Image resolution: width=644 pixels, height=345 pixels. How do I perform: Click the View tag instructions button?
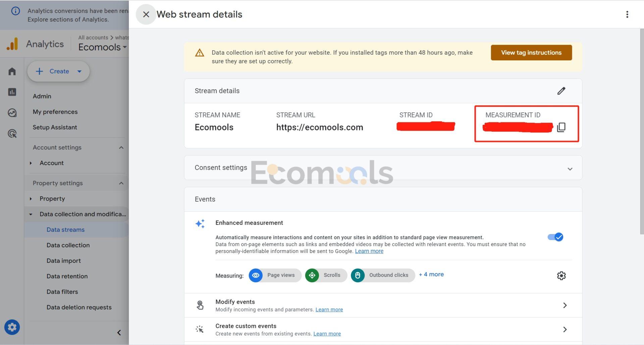pos(531,53)
